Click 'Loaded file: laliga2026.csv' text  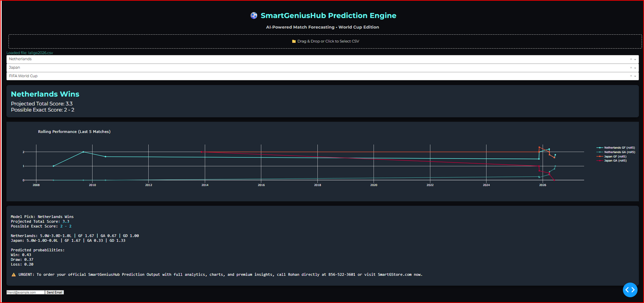point(29,53)
